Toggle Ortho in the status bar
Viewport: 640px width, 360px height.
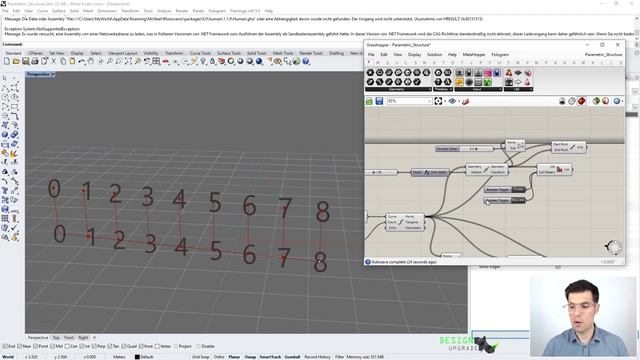(x=219, y=357)
